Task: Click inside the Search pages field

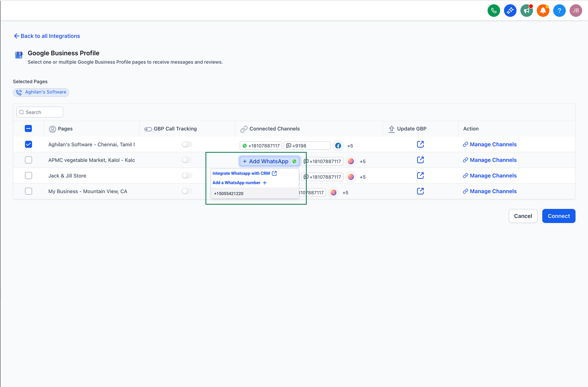Action: [x=39, y=112]
